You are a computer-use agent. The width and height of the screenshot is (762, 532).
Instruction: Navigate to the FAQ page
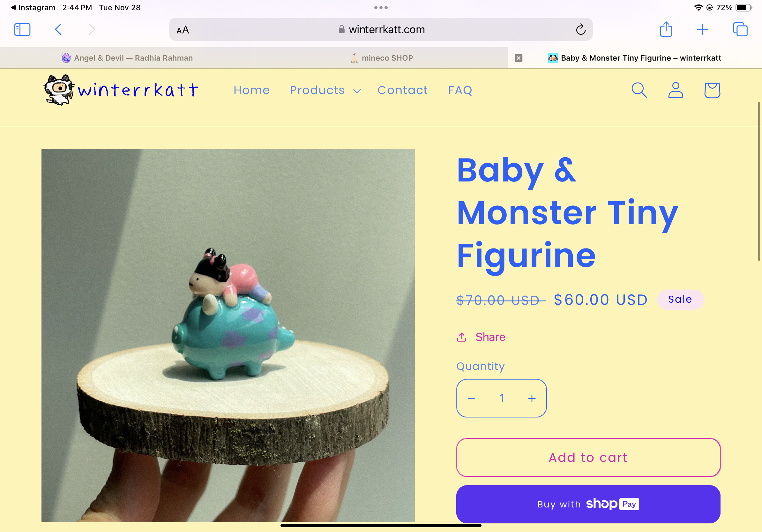(x=460, y=90)
